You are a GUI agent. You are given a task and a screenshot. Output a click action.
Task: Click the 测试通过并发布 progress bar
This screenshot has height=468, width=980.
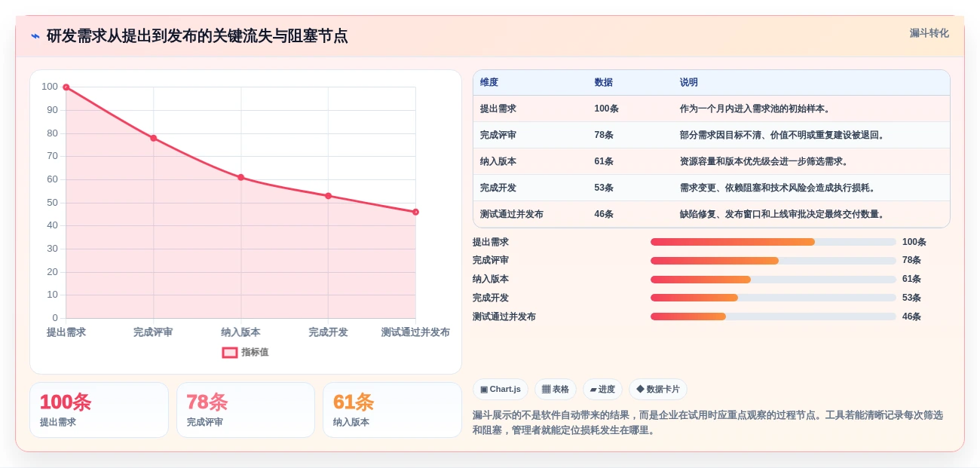click(773, 317)
